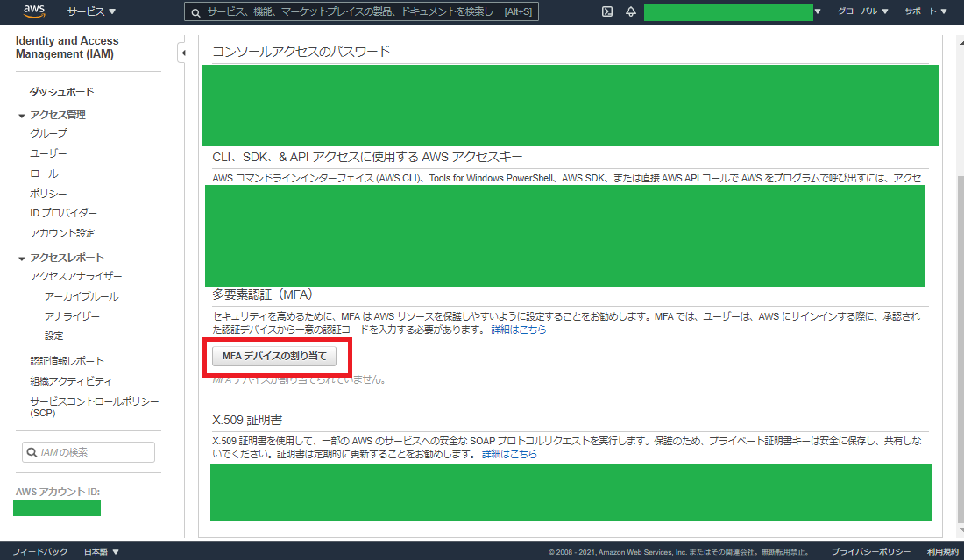
Task: Collapse the IAM sidebar with arrow handle
Action: (182, 53)
